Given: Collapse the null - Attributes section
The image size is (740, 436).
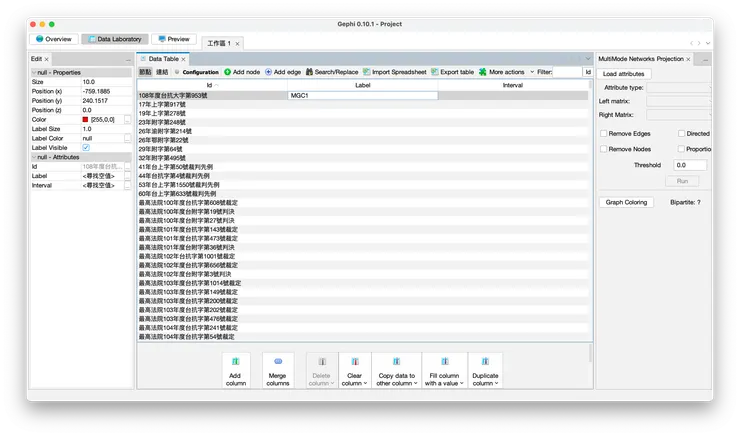Looking at the screenshot, I should 34,157.
